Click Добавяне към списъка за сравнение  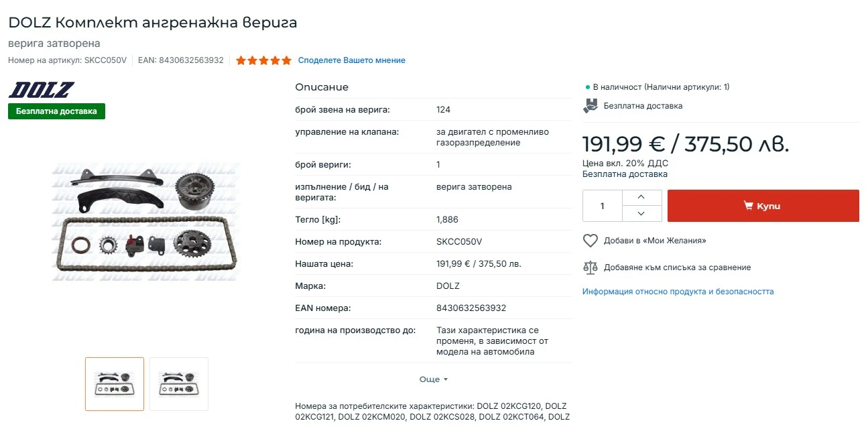point(677,267)
